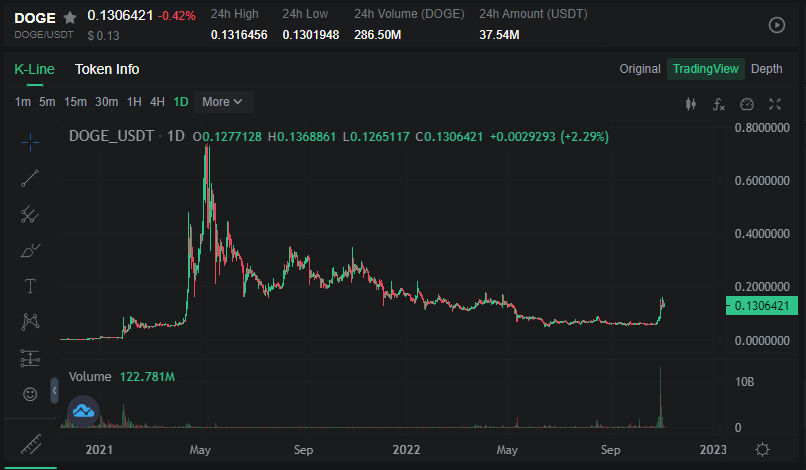Select the Original chart view
The image size is (806, 470).
tap(639, 69)
